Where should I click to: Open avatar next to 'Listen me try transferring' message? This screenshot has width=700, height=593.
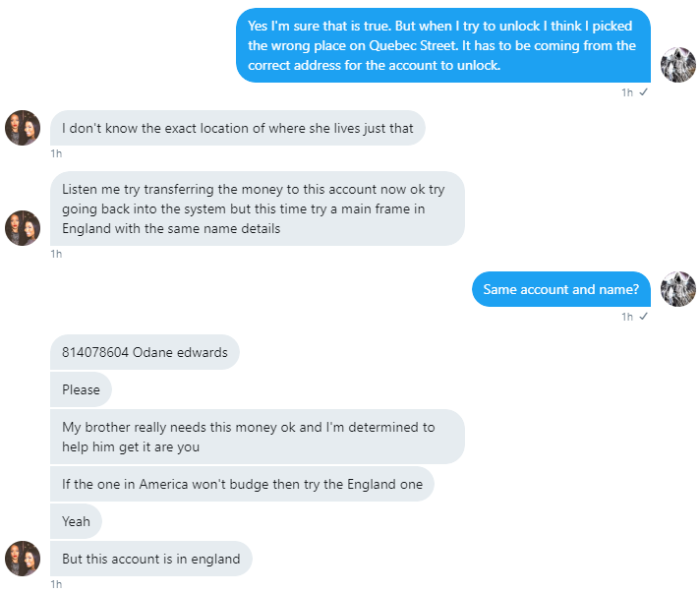click(23, 228)
